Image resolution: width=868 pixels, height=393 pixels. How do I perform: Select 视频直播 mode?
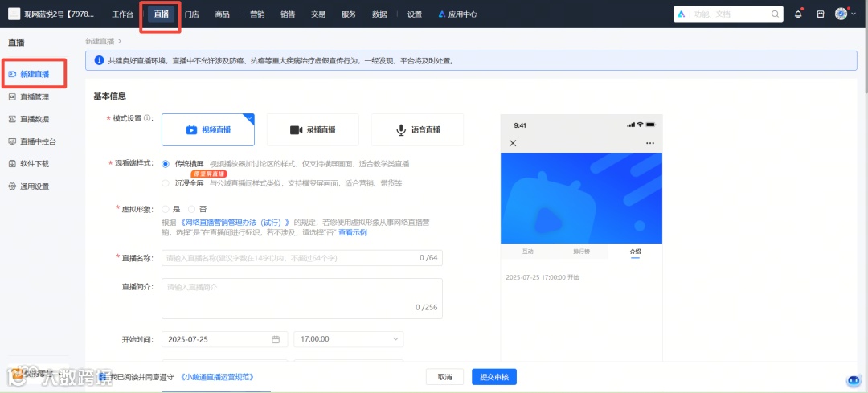click(x=208, y=130)
